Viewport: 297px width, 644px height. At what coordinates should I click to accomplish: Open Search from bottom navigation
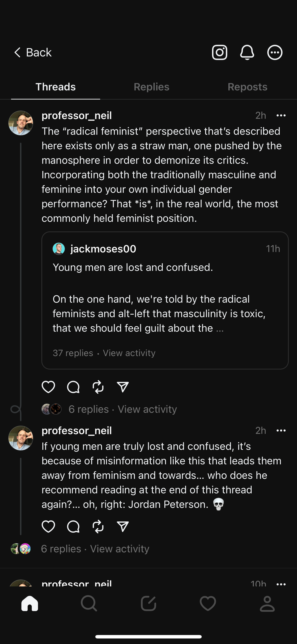coord(89,603)
